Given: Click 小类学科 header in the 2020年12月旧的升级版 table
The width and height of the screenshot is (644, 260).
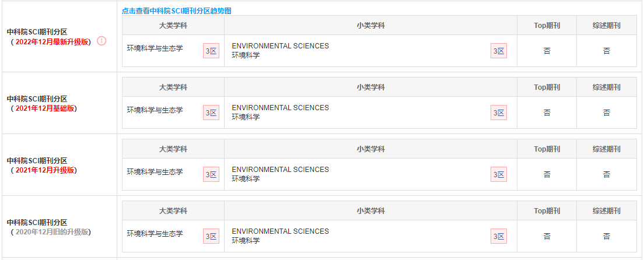Looking at the screenshot, I should tap(371, 210).
